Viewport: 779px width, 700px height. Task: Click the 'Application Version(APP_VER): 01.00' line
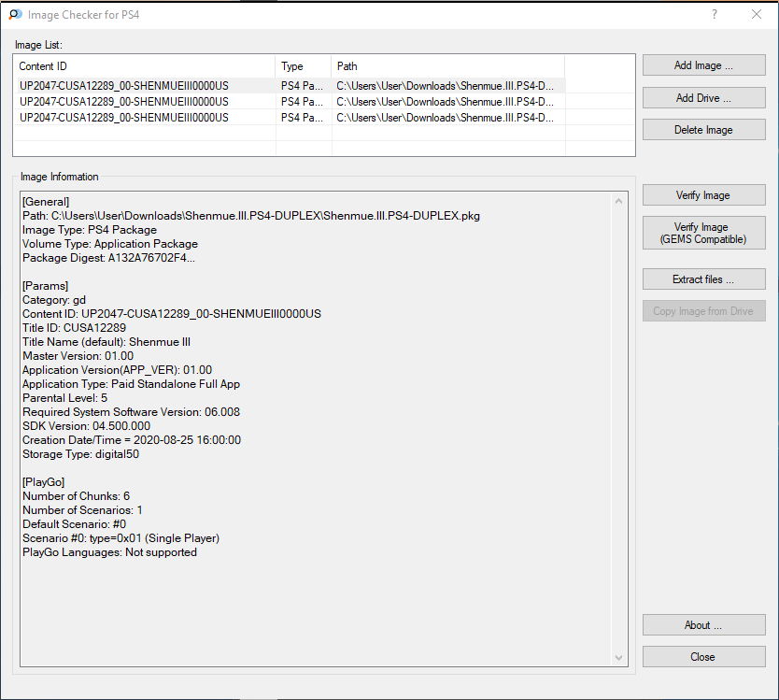tap(118, 370)
